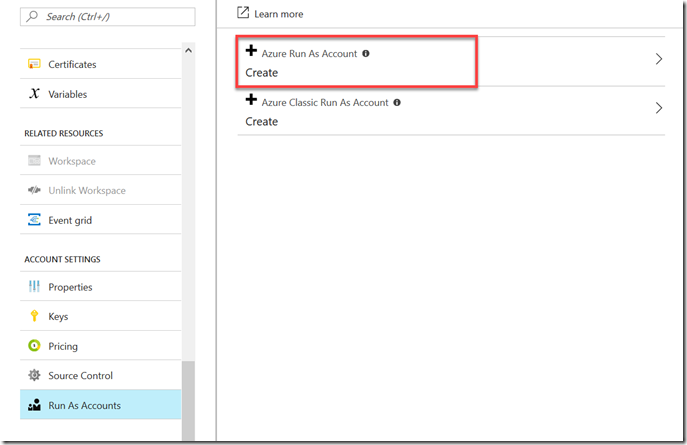Click the Unlink Workspace menu label
687x445 pixels.
pyautogui.click(x=87, y=191)
